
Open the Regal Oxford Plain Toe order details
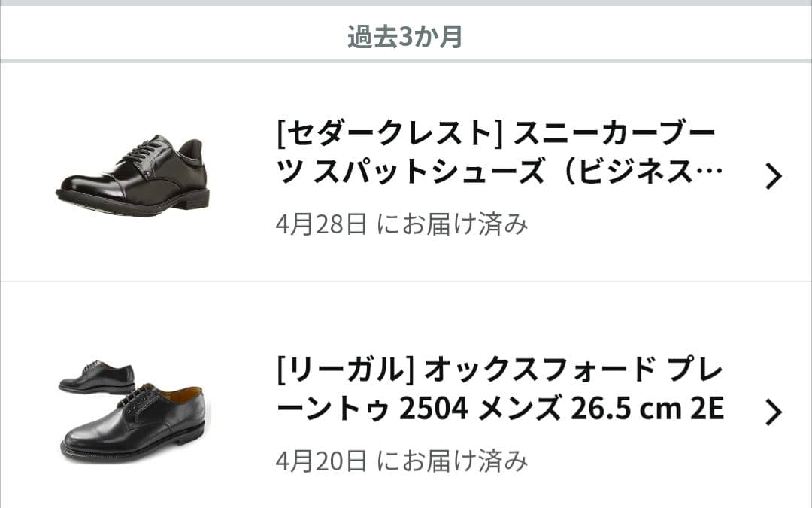496,388
